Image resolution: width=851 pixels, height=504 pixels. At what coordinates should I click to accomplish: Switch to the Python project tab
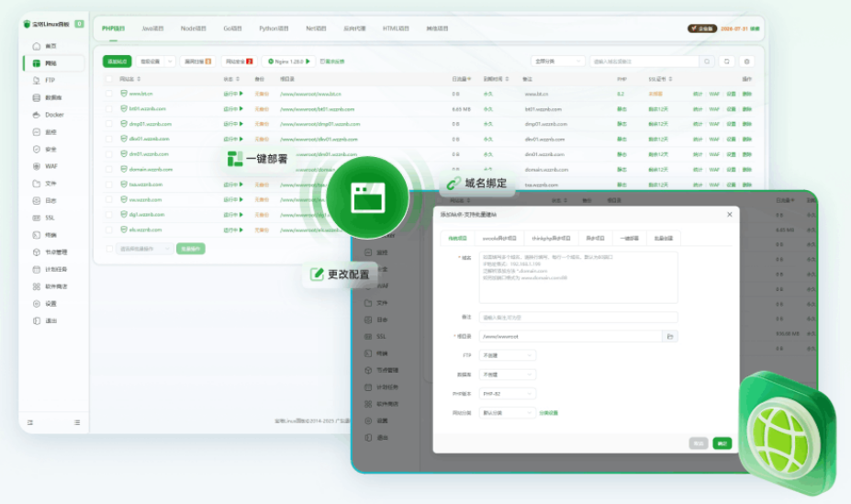274,28
